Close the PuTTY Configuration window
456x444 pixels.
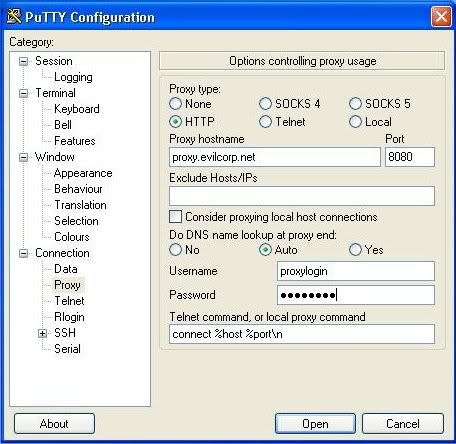441,16
